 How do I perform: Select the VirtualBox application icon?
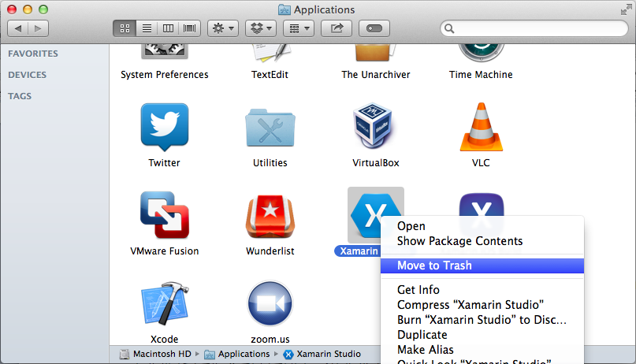point(375,126)
